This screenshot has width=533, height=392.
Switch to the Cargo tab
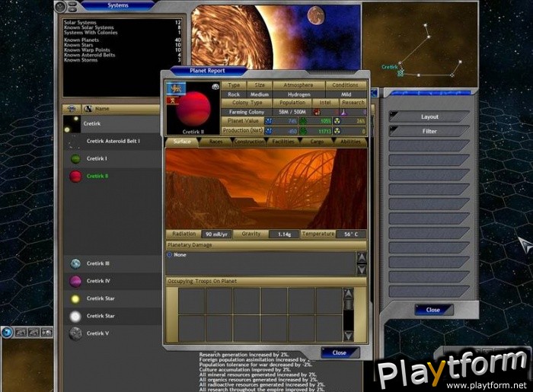pyautogui.click(x=317, y=142)
